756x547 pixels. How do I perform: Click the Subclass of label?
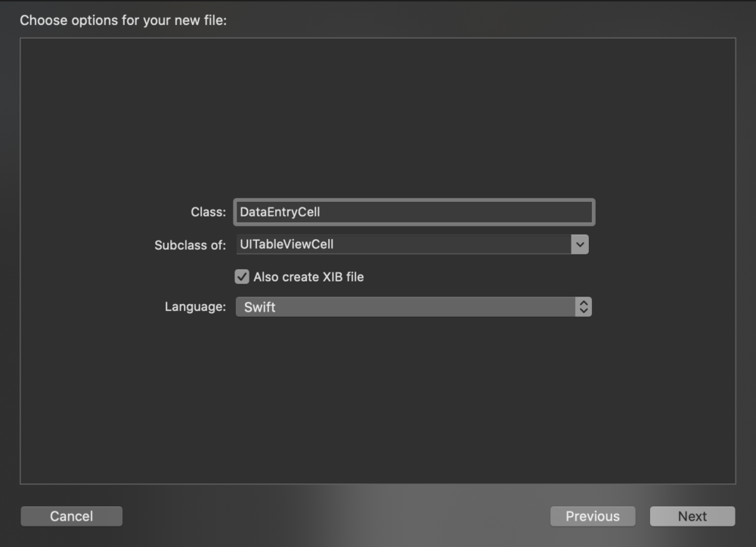190,244
